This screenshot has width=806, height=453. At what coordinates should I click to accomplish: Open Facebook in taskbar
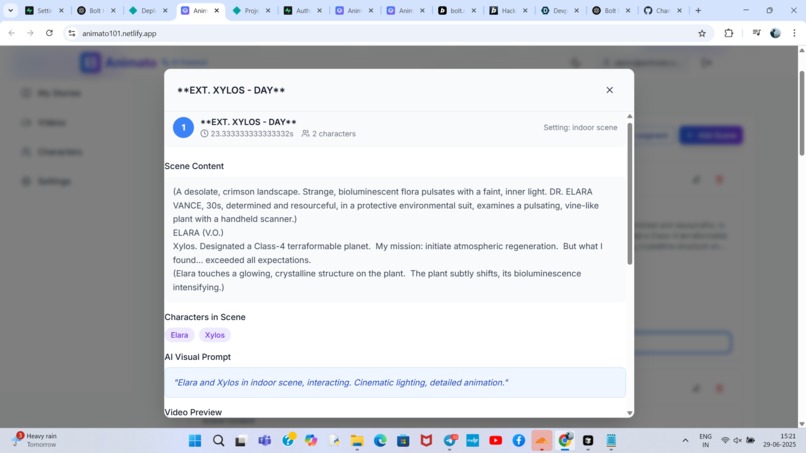(x=519, y=441)
